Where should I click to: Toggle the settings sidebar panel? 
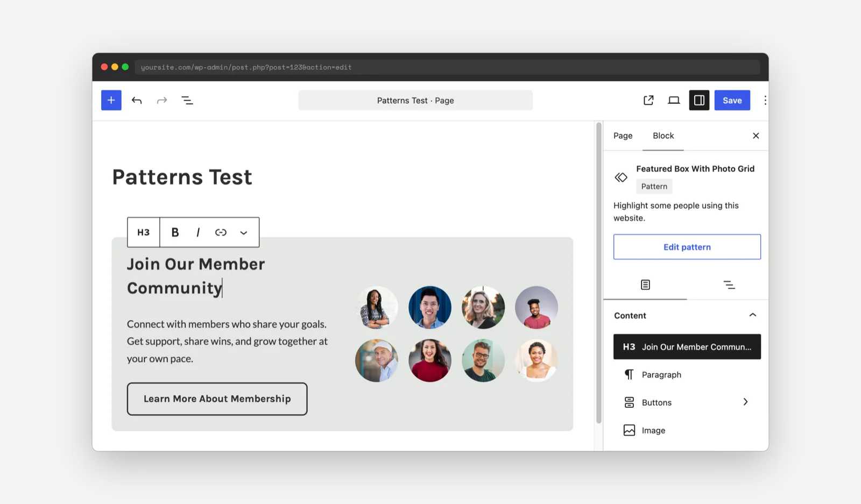pos(699,100)
